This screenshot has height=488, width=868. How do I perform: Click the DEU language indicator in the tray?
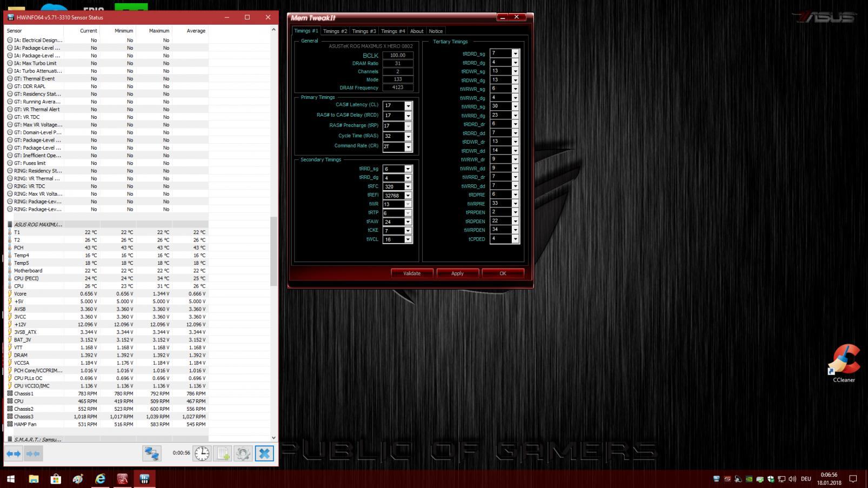pos(806,479)
